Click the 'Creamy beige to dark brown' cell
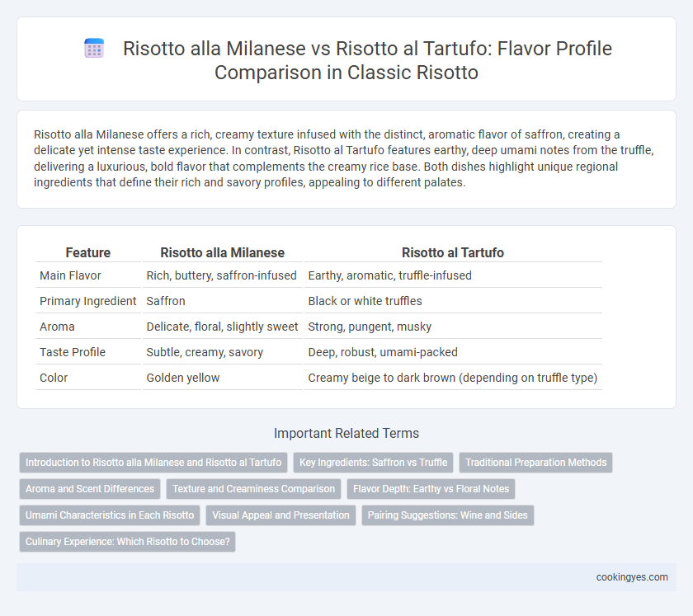Viewport: 693px width, 616px height. point(453,379)
